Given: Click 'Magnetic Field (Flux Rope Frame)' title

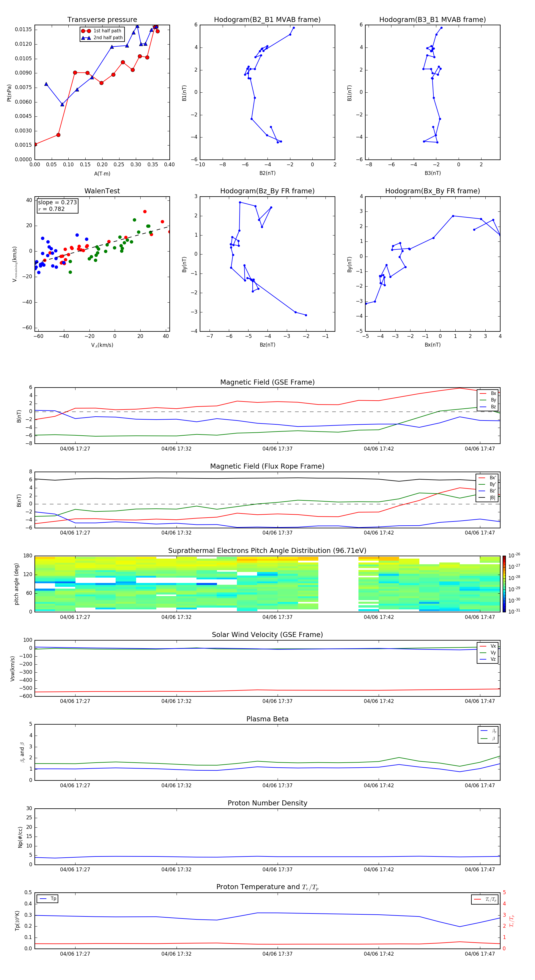Looking at the screenshot, I should [267, 467].
